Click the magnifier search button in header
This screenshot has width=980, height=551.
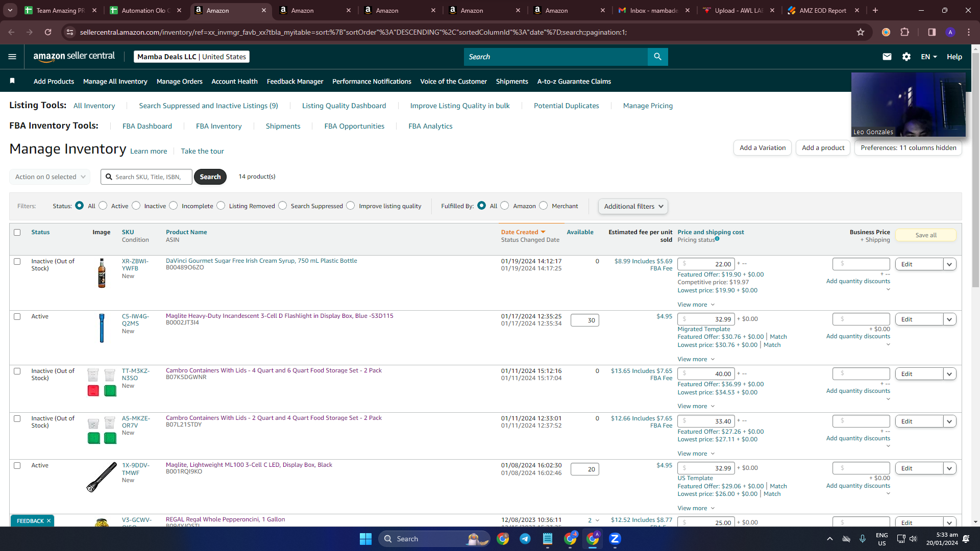coord(657,57)
